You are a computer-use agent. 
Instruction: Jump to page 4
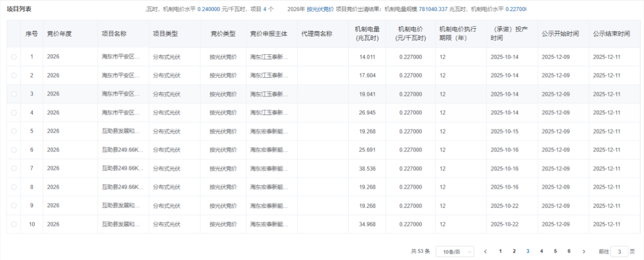coord(541,251)
